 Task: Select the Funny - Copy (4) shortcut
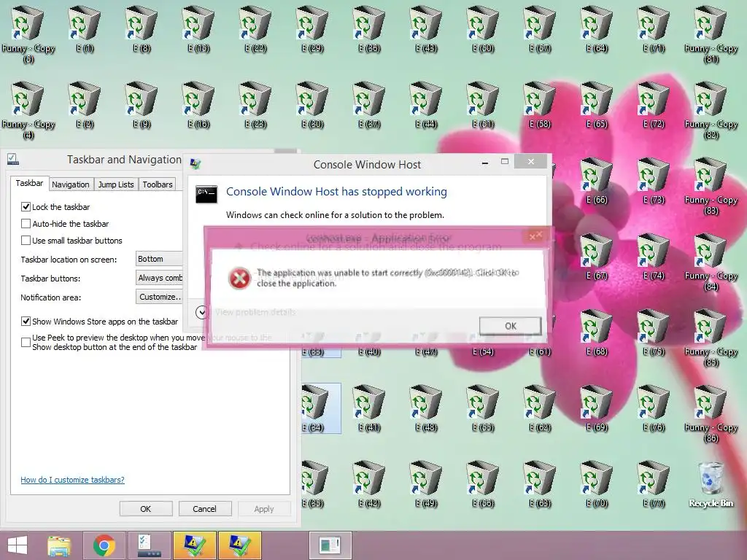pyautogui.click(x=28, y=110)
